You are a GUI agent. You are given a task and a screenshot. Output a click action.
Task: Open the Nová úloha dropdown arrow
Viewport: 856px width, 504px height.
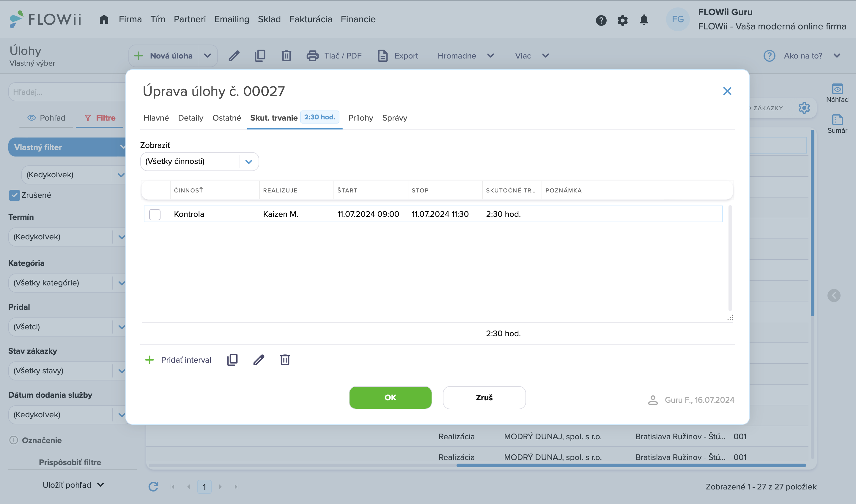point(207,56)
